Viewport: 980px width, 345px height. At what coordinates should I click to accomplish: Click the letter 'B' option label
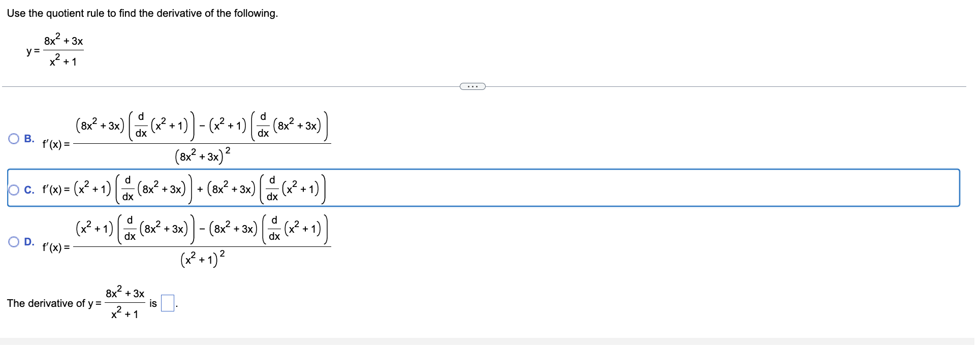coord(29,138)
